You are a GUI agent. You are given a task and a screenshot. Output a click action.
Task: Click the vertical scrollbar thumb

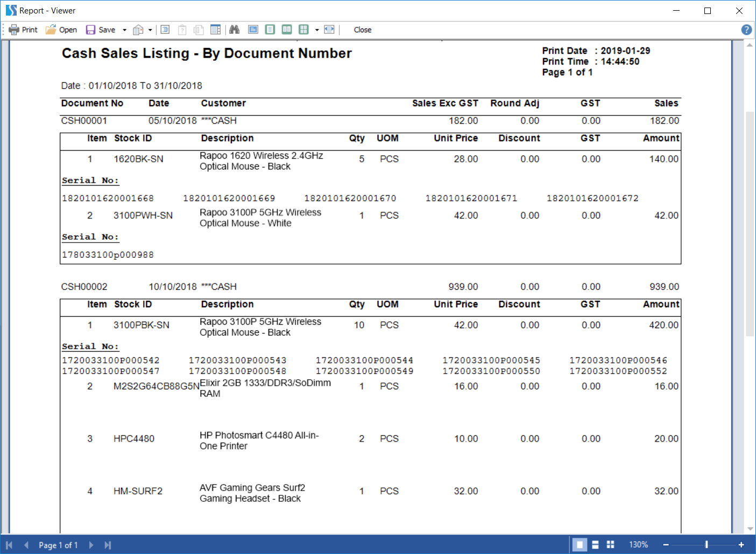[750, 224]
